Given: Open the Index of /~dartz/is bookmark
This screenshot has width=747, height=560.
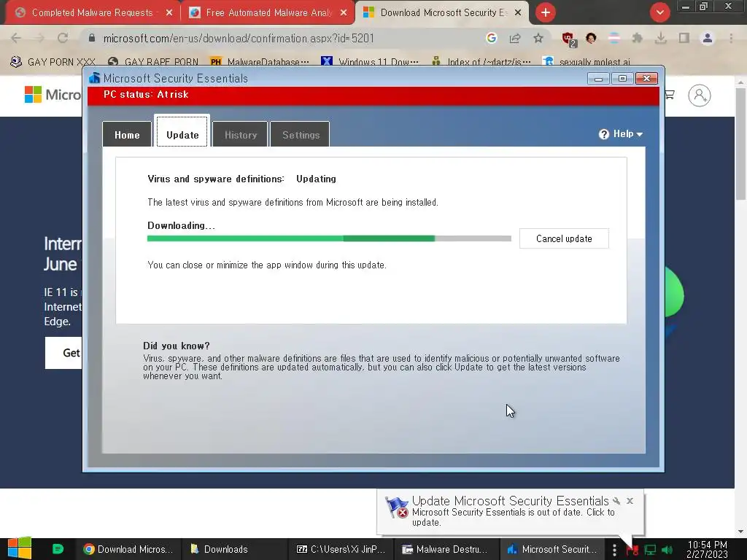Looking at the screenshot, I should click(x=481, y=62).
